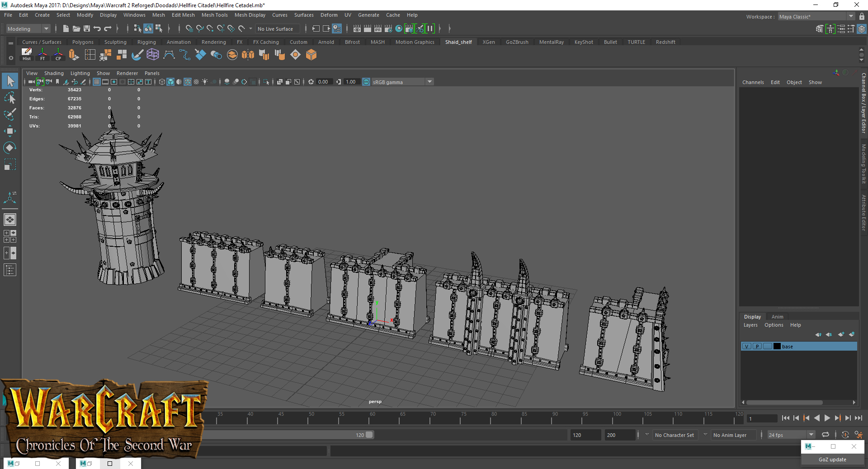The width and height of the screenshot is (868, 469).
Task: Activate the Scale tool
Action: (10, 164)
